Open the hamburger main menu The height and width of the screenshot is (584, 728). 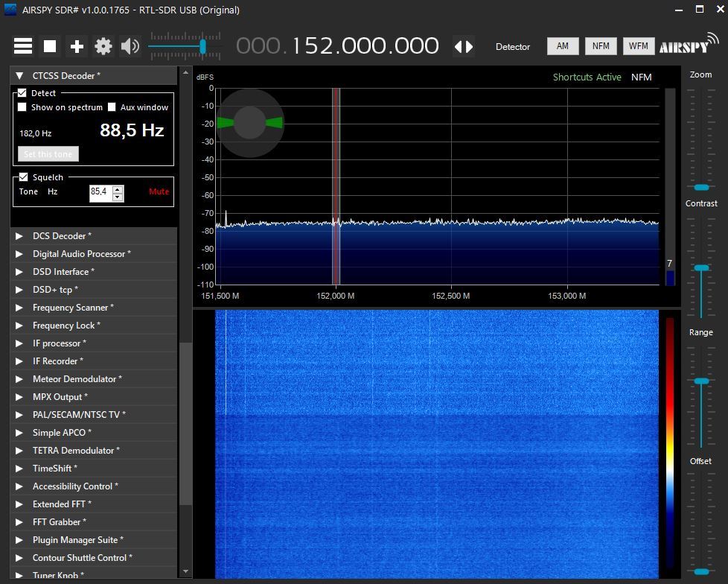coord(23,46)
